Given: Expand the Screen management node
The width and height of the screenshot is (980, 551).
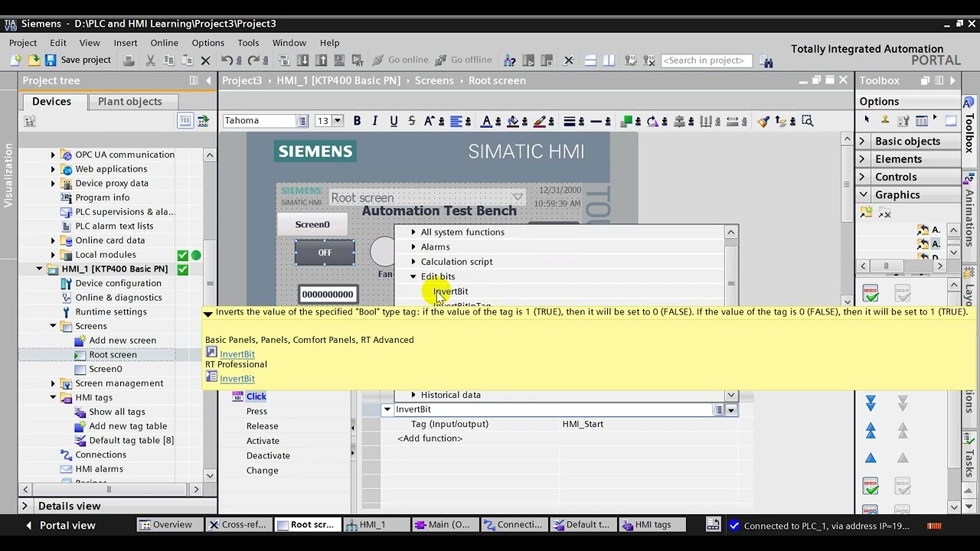Looking at the screenshot, I should [x=53, y=383].
